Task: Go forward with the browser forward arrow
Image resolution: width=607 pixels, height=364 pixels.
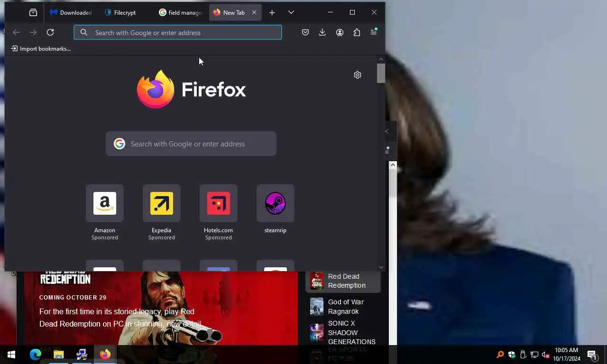Action: pos(33,32)
